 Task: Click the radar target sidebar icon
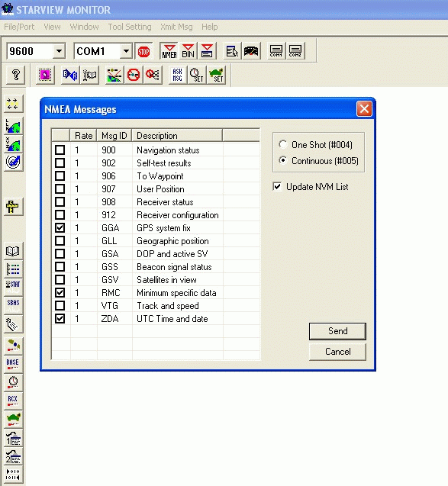(x=13, y=162)
